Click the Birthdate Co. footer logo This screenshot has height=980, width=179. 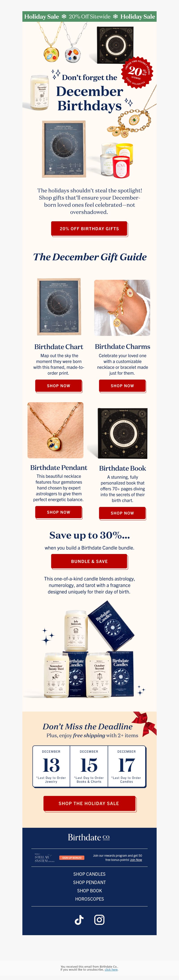(89, 837)
